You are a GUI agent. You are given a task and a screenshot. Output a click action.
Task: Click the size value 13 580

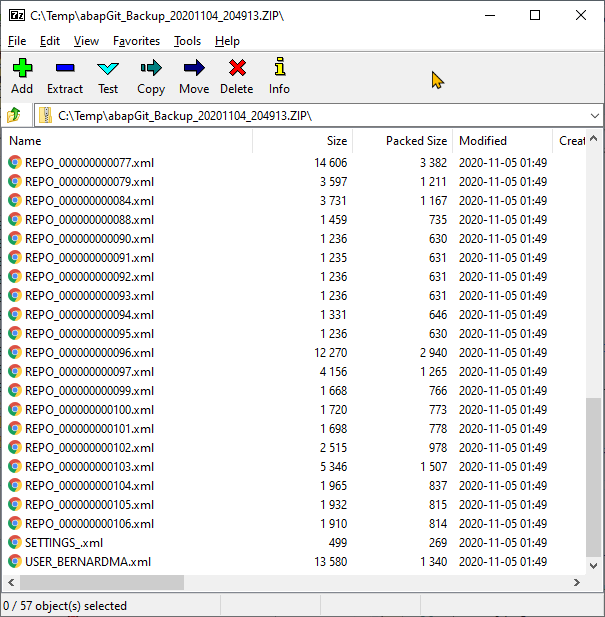330,562
